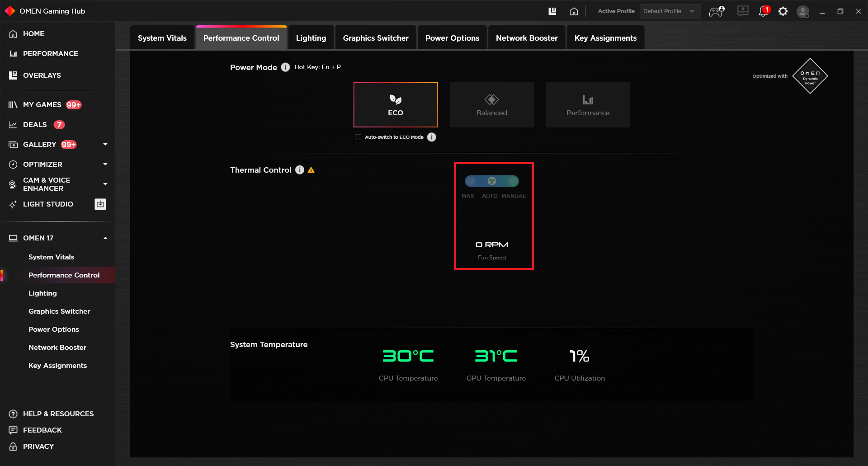Viewport: 868px width, 466px height.
Task: Select ECO power mode
Action: 396,105
